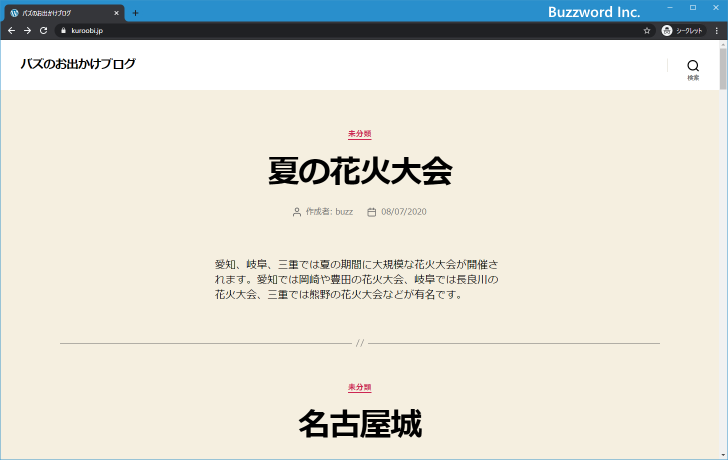Maximize the browser window
Screen dimensions: 728x460
(693, 7)
